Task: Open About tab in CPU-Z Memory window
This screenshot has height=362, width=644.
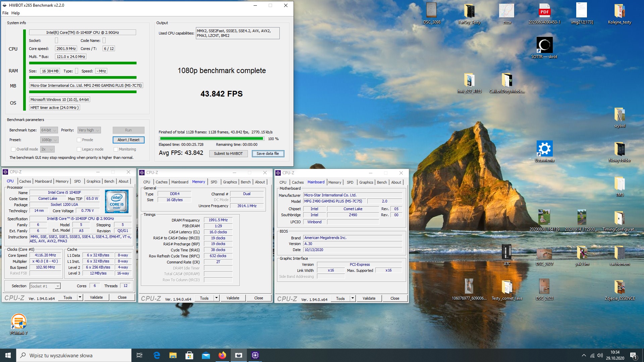Action: 260,182
